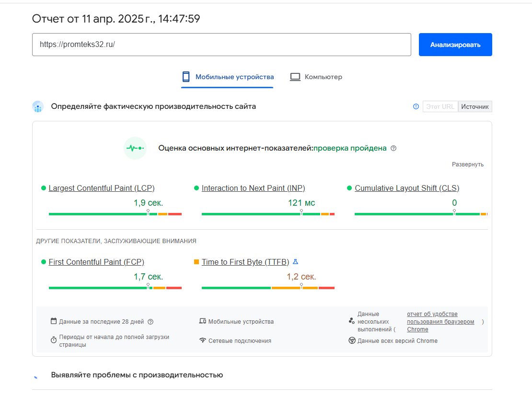532x398 pixels.
Task: Click the green pulse Core Web Vitals icon
Action: click(135, 148)
